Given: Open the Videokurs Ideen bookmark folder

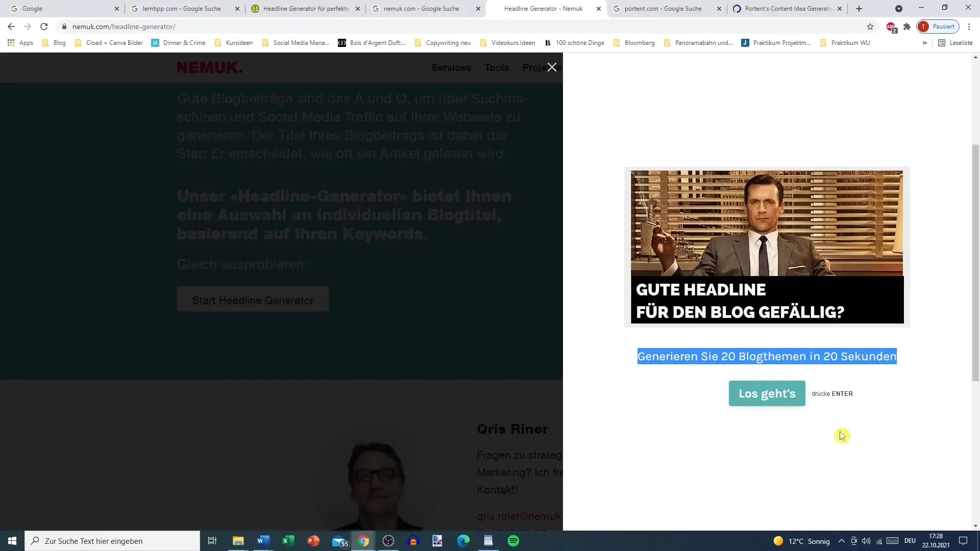Looking at the screenshot, I should coord(508,43).
